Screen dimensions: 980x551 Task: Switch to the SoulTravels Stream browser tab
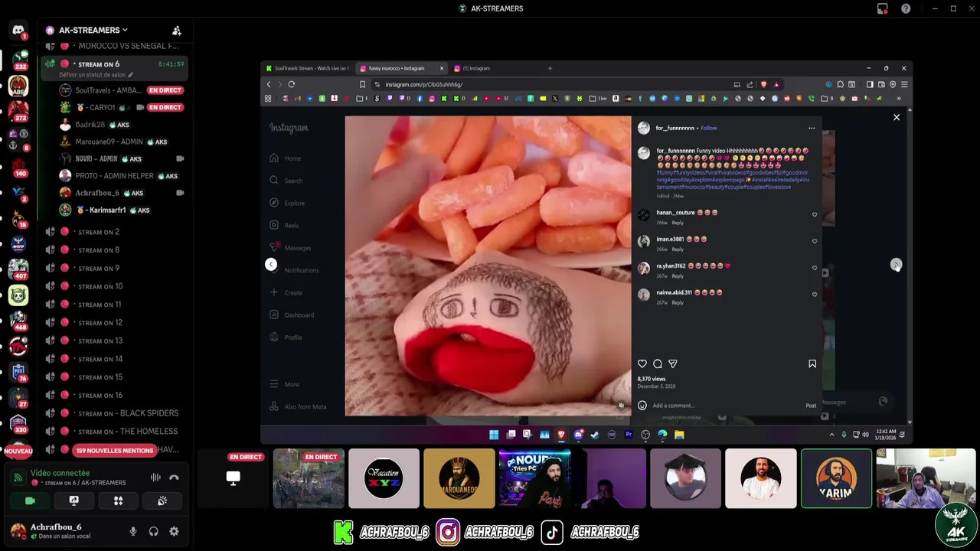(309, 68)
